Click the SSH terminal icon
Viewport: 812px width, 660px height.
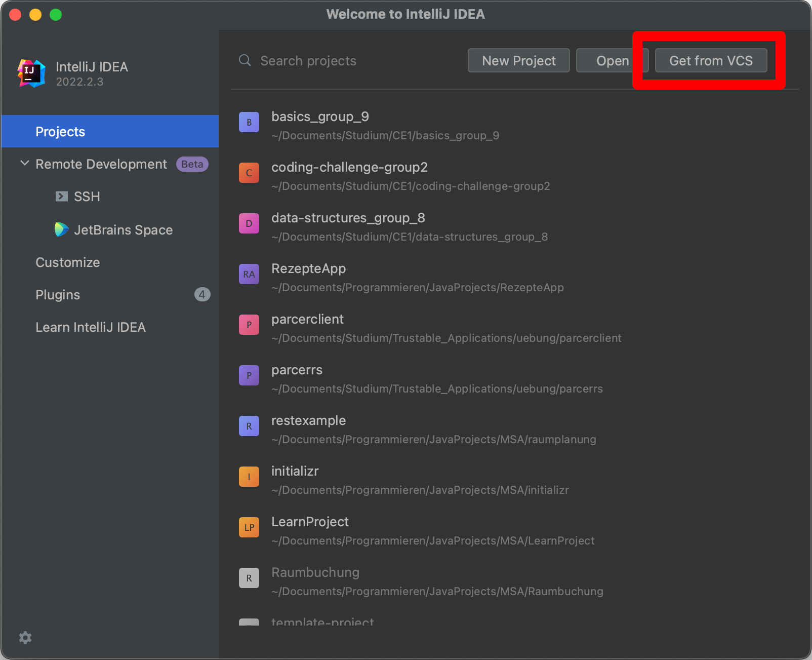pyautogui.click(x=62, y=197)
